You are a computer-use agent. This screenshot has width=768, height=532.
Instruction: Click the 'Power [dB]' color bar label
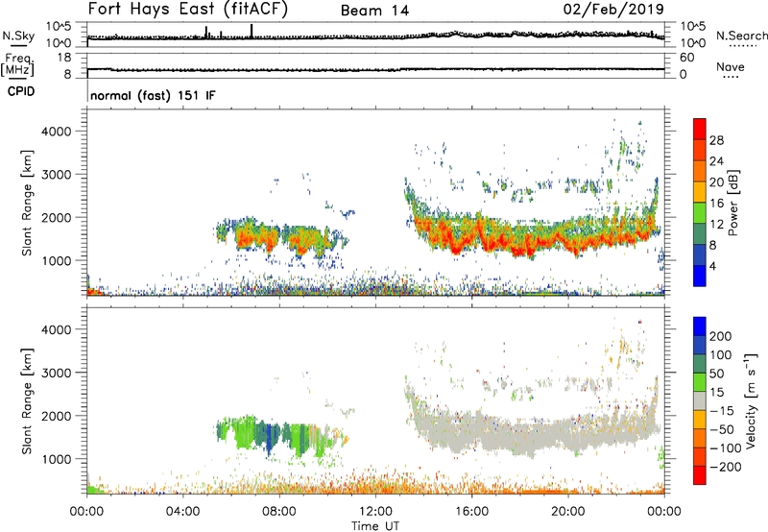pos(732,203)
